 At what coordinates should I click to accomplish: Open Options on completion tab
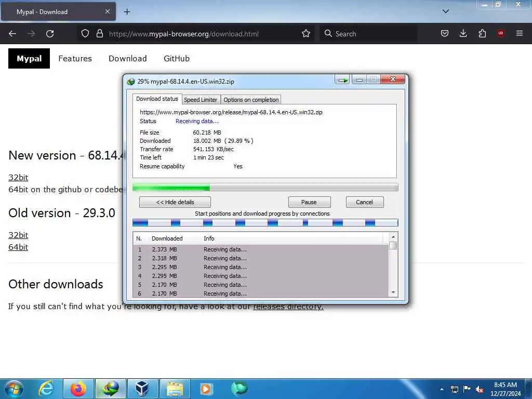pos(251,100)
